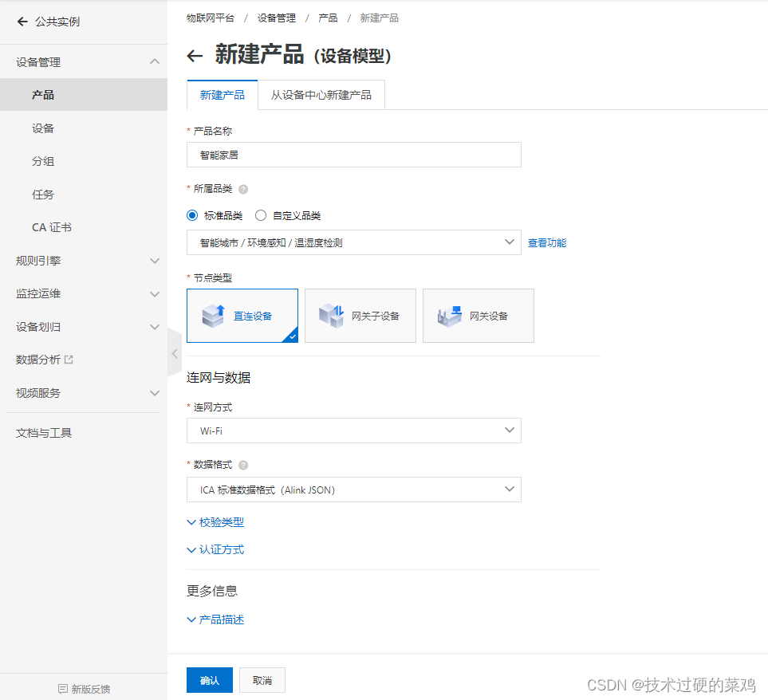
Task: Select the 标准品类 radio button
Action: click(x=191, y=215)
